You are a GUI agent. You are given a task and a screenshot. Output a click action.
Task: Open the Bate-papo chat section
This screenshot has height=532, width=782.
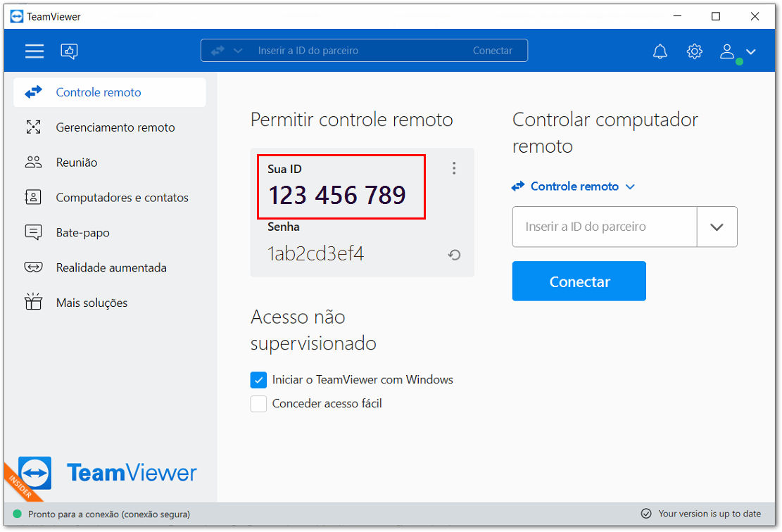pos(110,232)
